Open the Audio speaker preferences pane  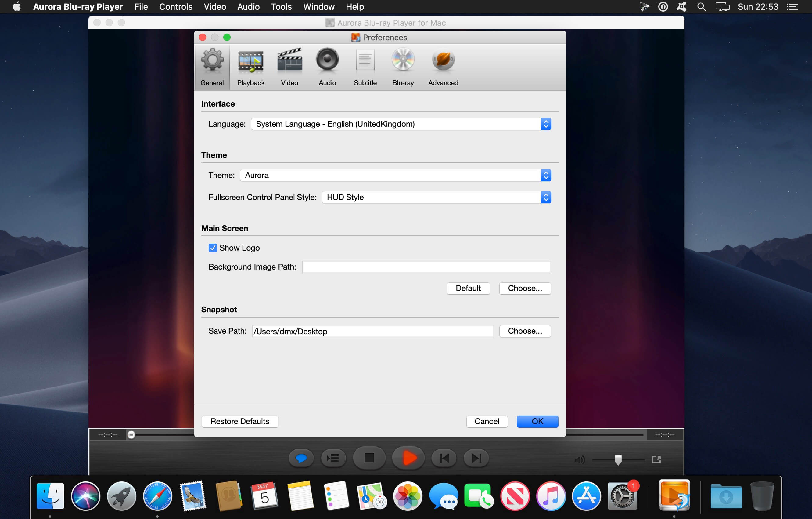pos(327,67)
